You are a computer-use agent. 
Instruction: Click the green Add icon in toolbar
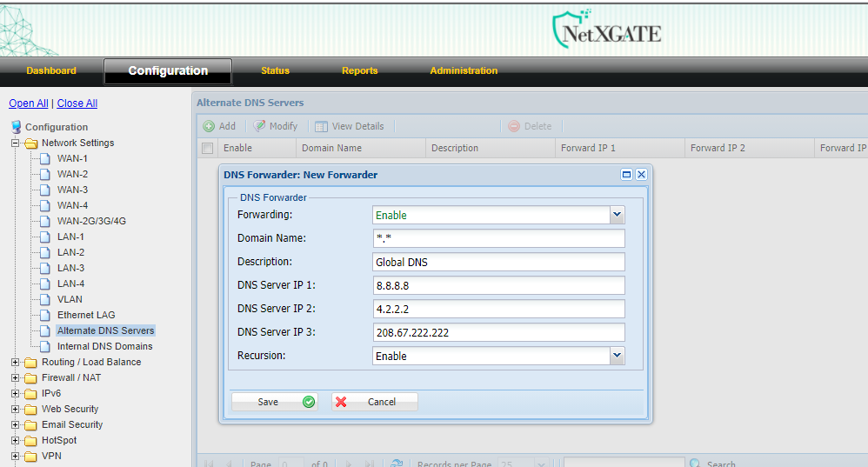[x=209, y=126]
